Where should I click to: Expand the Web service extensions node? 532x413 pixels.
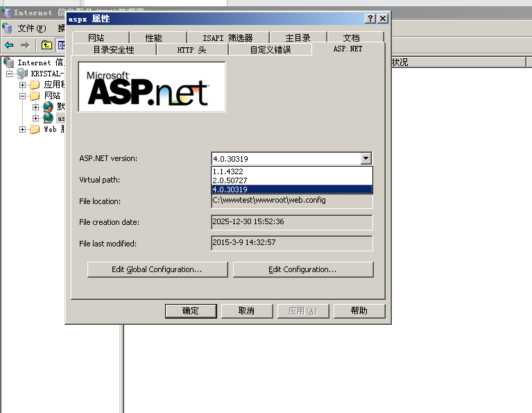22,129
